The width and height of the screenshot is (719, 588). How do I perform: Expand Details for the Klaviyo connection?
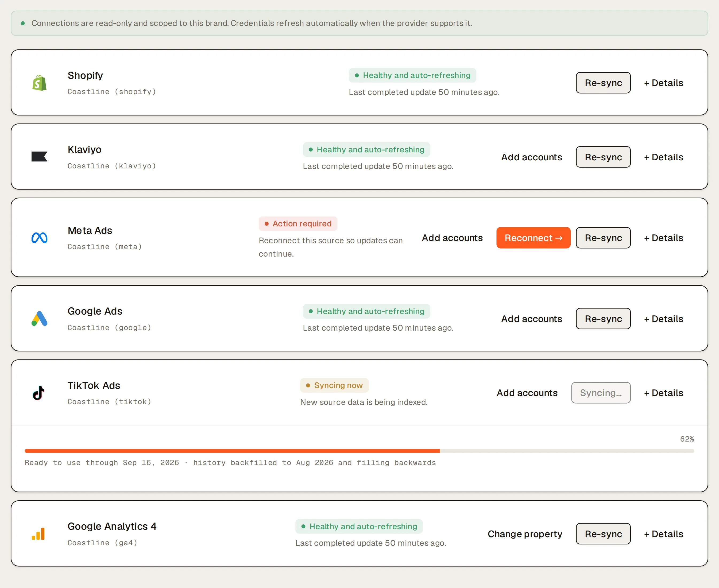pyautogui.click(x=663, y=157)
